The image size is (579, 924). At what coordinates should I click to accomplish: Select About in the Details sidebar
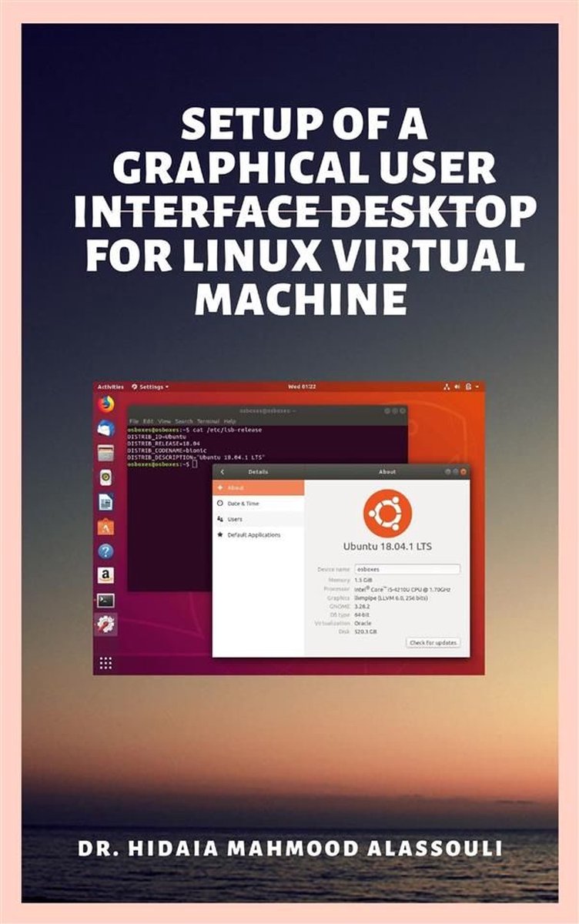(258, 487)
